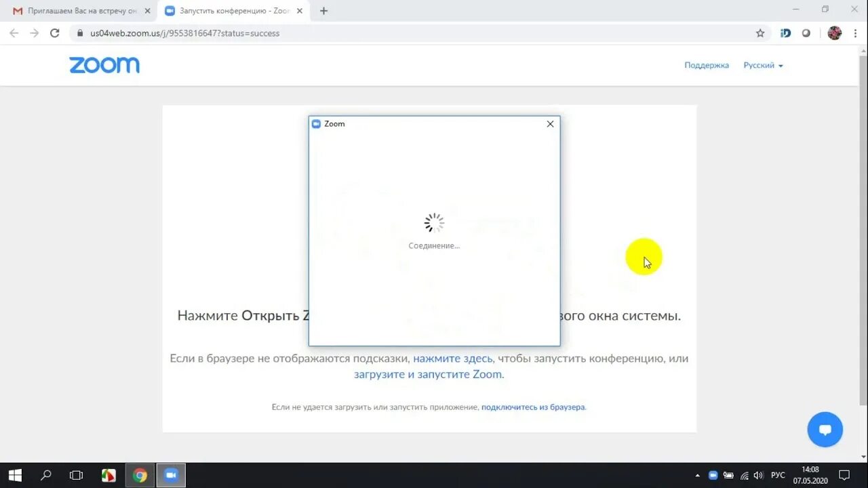The image size is (868, 488).
Task: Open the Windows notification center
Action: coord(844,475)
